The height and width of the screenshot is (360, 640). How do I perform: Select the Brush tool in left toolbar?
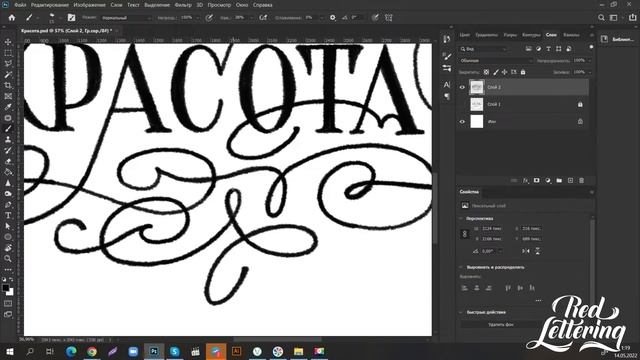[x=8, y=129]
